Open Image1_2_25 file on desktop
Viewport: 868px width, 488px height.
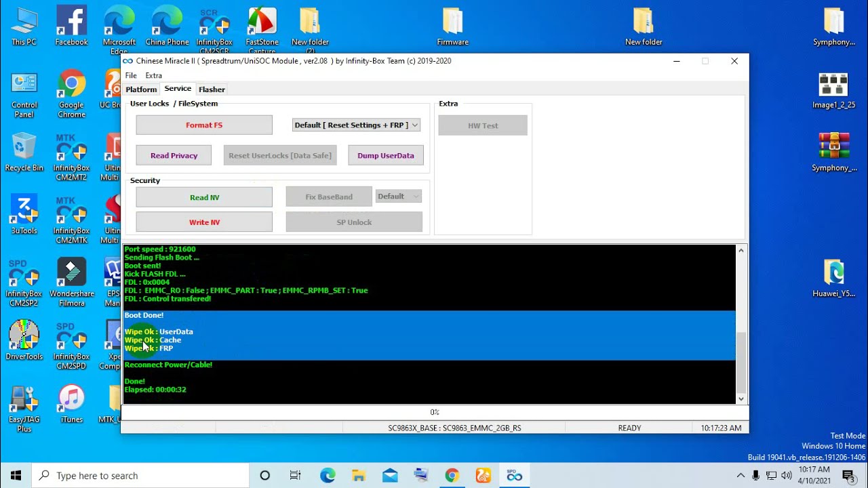(833, 89)
